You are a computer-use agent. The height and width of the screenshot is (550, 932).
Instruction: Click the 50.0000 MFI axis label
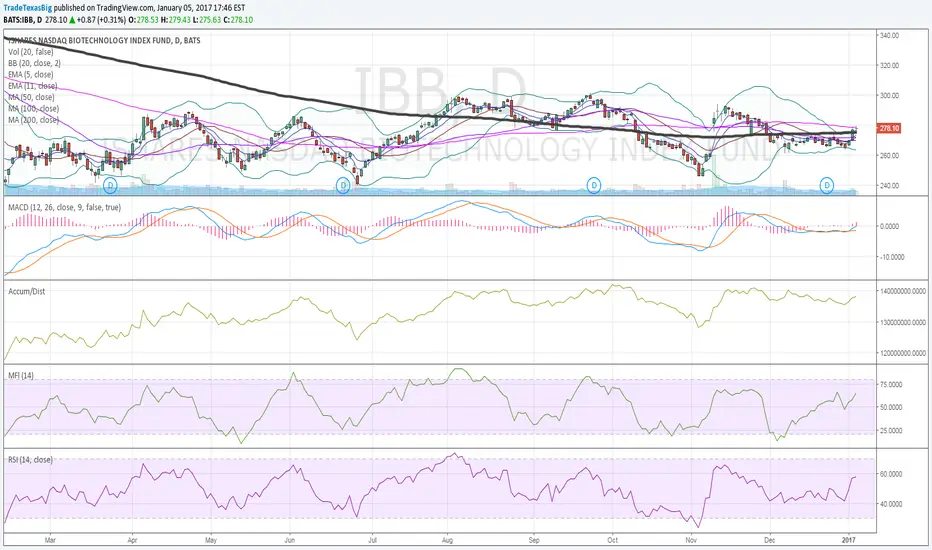891,407
